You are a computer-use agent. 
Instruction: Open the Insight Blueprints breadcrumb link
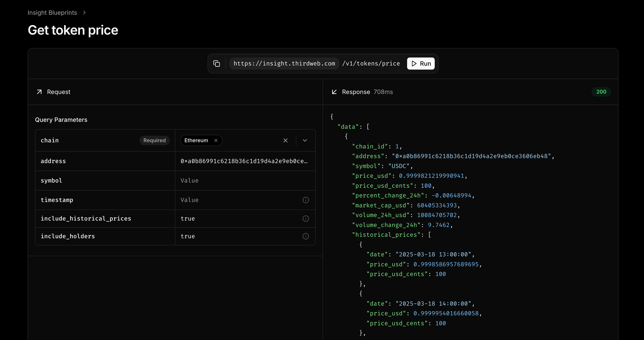[x=52, y=13]
